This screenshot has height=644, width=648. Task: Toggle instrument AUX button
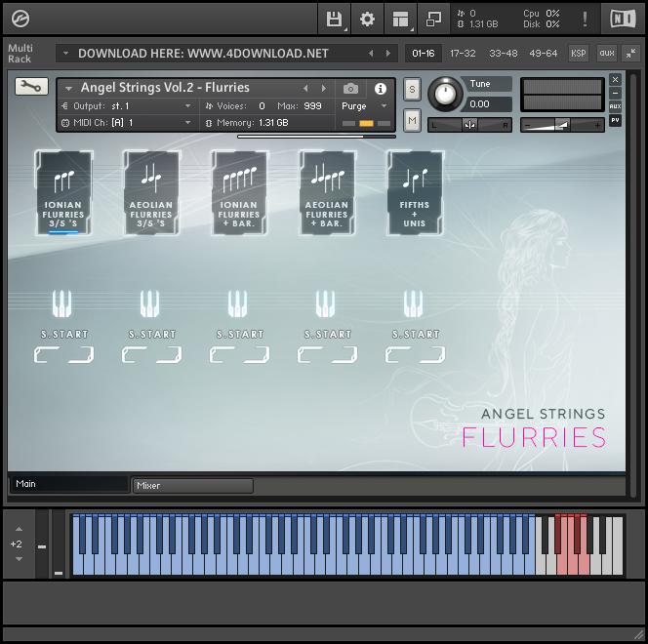click(x=615, y=106)
